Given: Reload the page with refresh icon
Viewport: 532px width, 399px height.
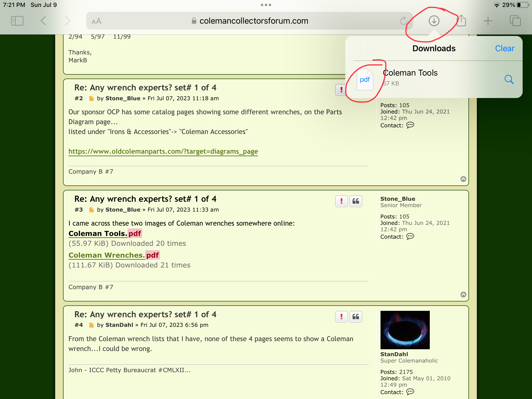Looking at the screenshot, I should (404, 21).
